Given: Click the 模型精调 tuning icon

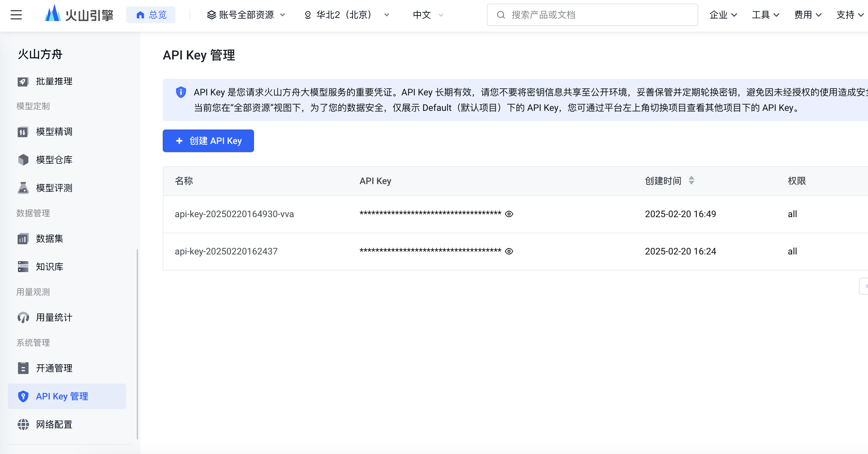Looking at the screenshot, I should (x=23, y=132).
